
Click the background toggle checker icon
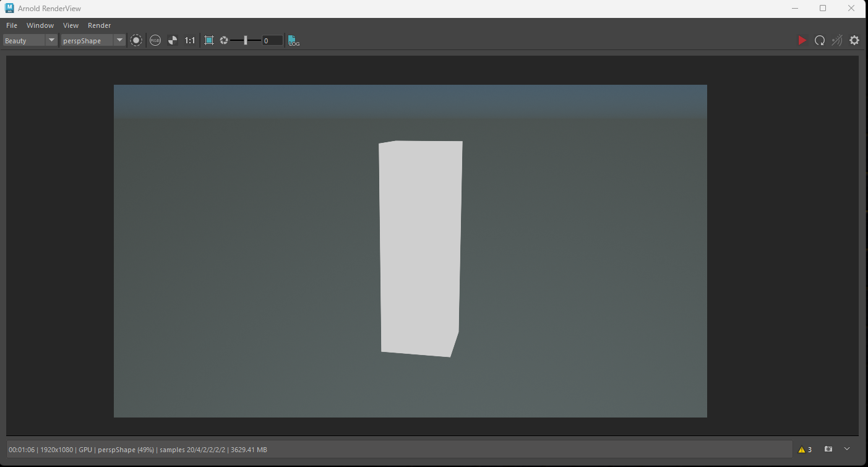[172, 40]
